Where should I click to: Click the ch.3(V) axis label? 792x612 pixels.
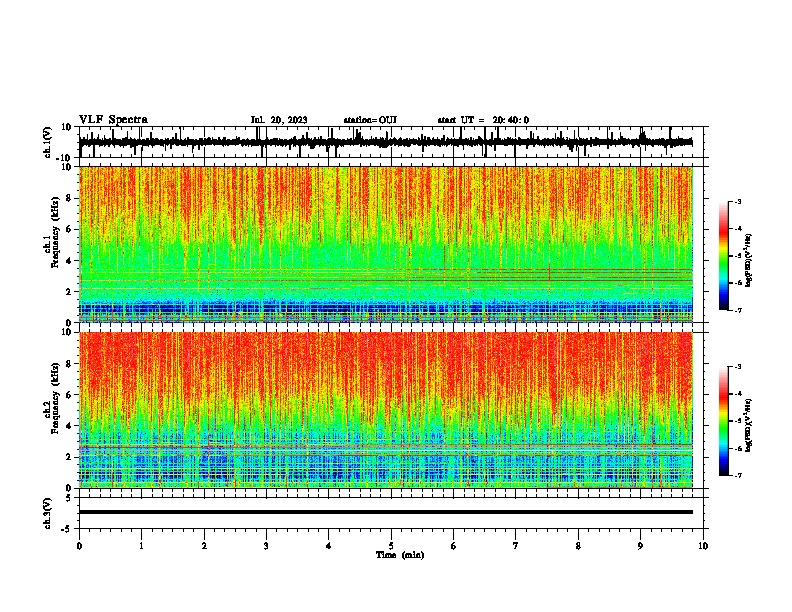[48, 513]
